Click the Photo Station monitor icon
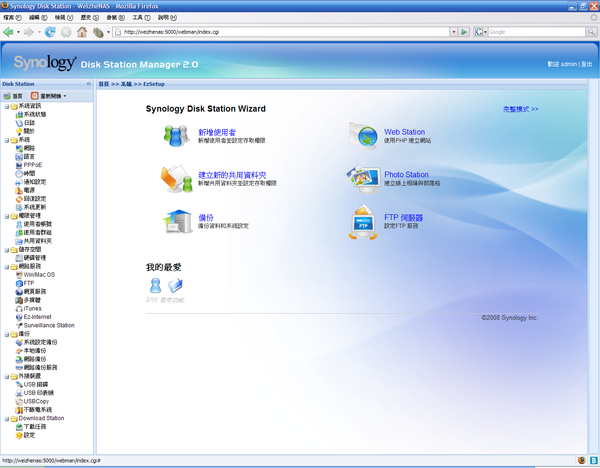Viewport: 600px width, 468px height. [363, 179]
